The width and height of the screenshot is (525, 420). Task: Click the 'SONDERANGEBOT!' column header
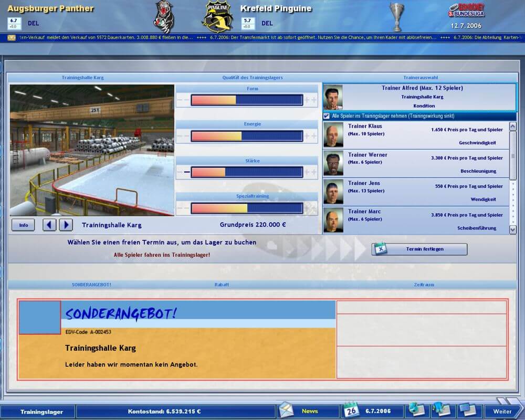(91, 285)
